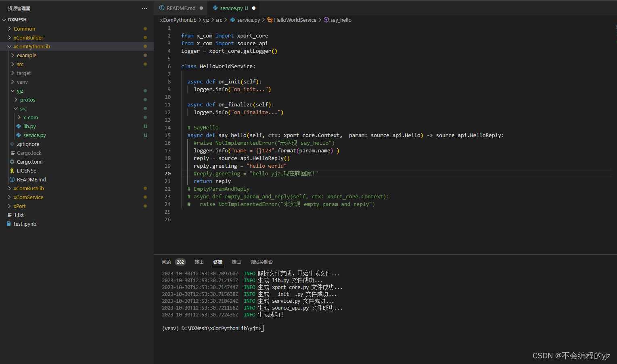The height and width of the screenshot is (364, 617).
Task: Collapse the DXMESH workspace root
Action: pyautogui.click(x=4, y=20)
